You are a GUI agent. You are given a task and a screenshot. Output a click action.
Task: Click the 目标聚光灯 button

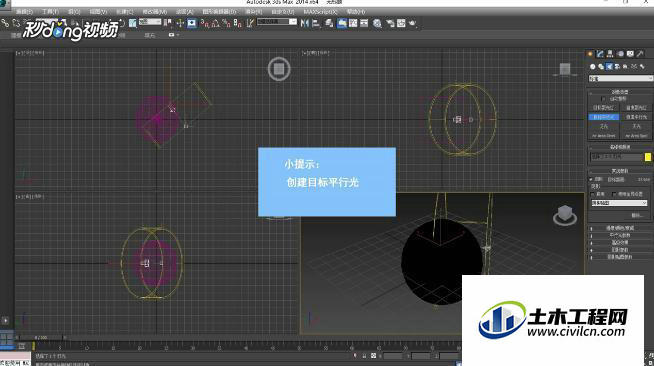point(604,108)
